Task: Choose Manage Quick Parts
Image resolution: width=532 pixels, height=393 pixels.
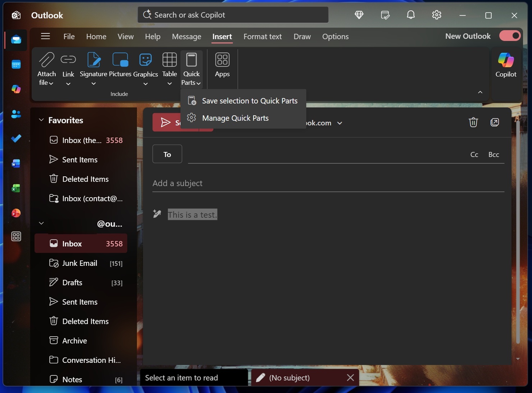Action: [x=243, y=118]
